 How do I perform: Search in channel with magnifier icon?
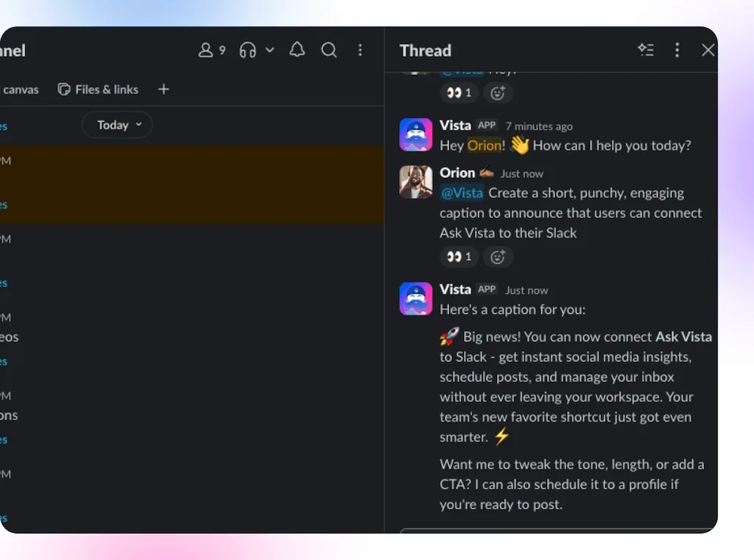329,50
